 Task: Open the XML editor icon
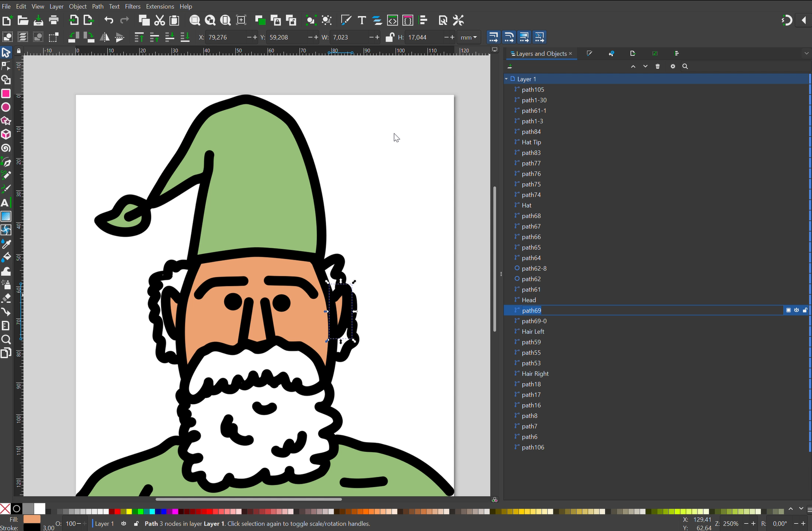(392, 20)
